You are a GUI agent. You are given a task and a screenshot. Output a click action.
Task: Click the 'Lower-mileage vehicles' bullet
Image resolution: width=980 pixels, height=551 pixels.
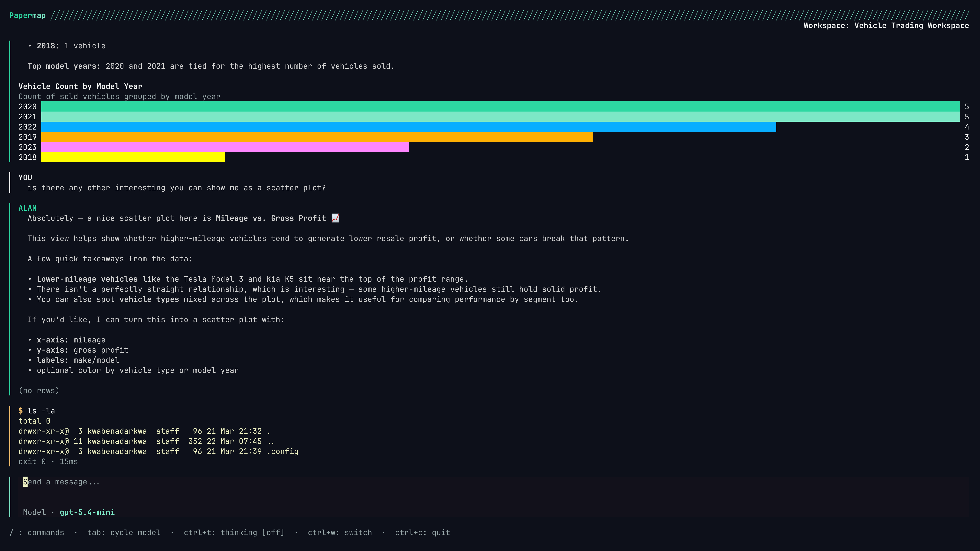click(248, 279)
